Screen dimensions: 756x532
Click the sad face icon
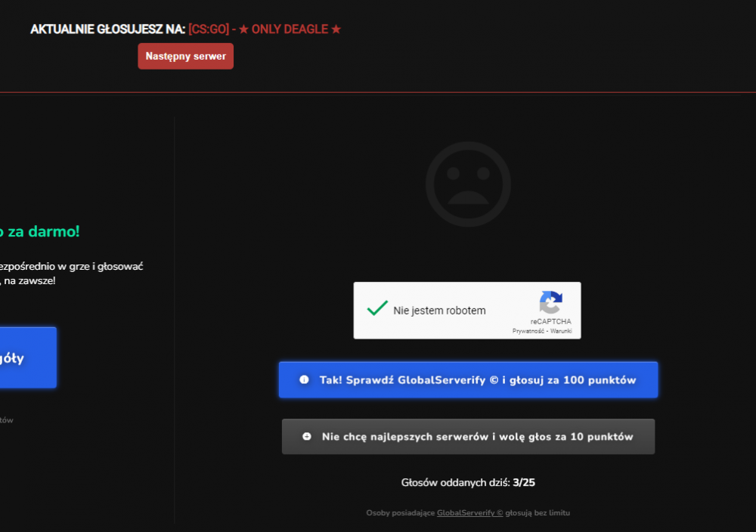pyautogui.click(x=468, y=184)
